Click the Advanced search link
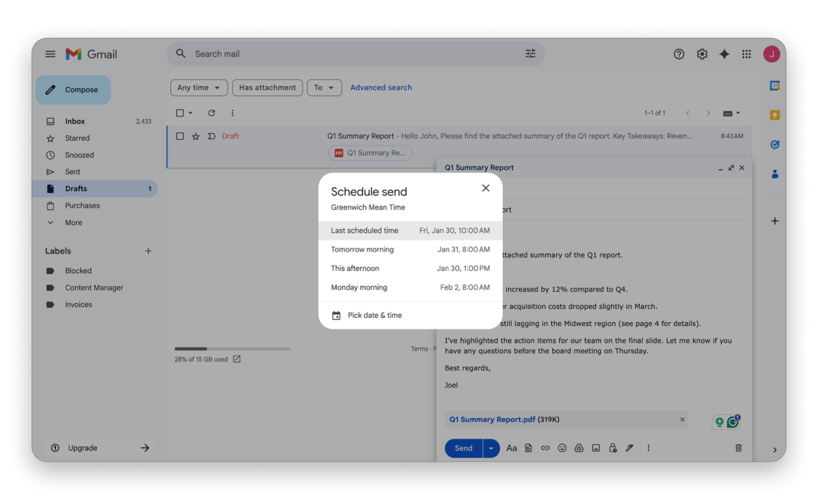 (x=381, y=87)
